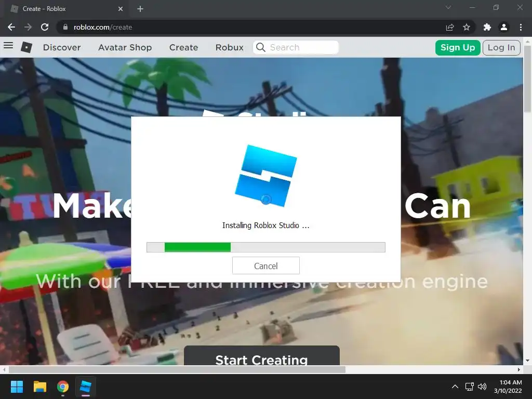Screen dimensions: 532x399
Task: Click the Start Creating button
Action: 262,355
